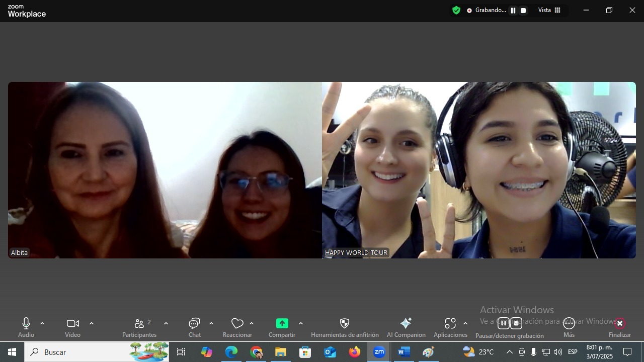Expand audio options arrow next to Audio
The height and width of the screenshot is (362, 644).
pos(42,323)
